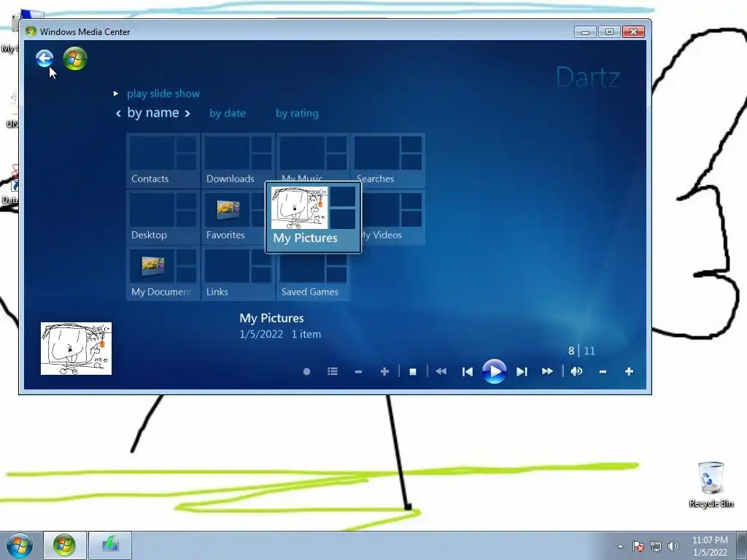
Task: Open the My Videos folder tile
Action: pyautogui.click(x=393, y=217)
